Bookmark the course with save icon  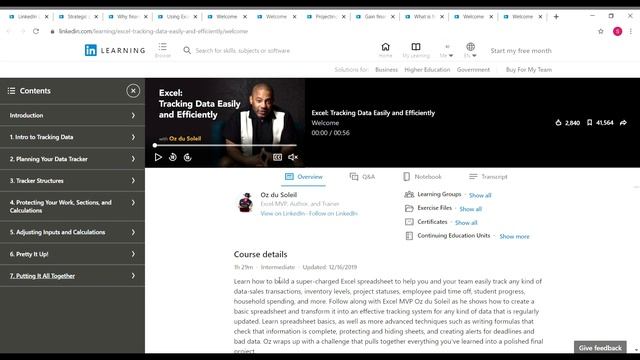[x=589, y=122]
